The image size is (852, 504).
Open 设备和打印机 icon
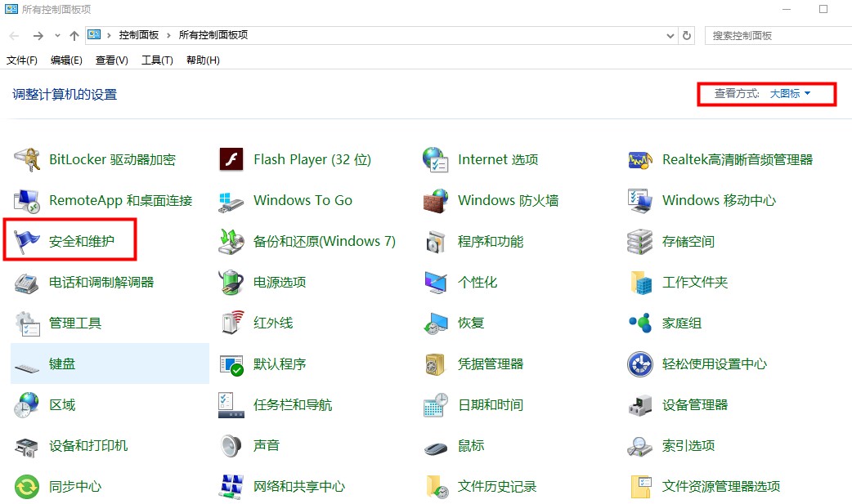(27, 447)
